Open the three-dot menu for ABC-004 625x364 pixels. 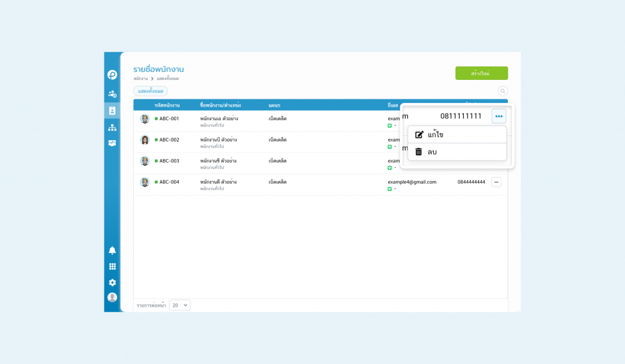pyautogui.click(x=496, y=182)
